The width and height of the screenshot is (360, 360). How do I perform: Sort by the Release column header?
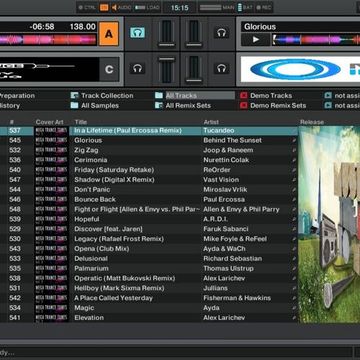click(312, 122)
